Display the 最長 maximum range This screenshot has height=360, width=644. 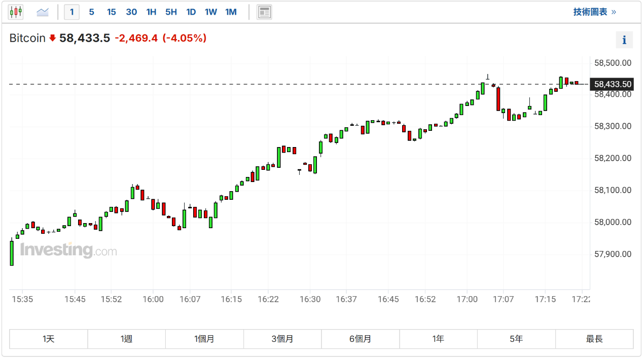pos(594,339)
